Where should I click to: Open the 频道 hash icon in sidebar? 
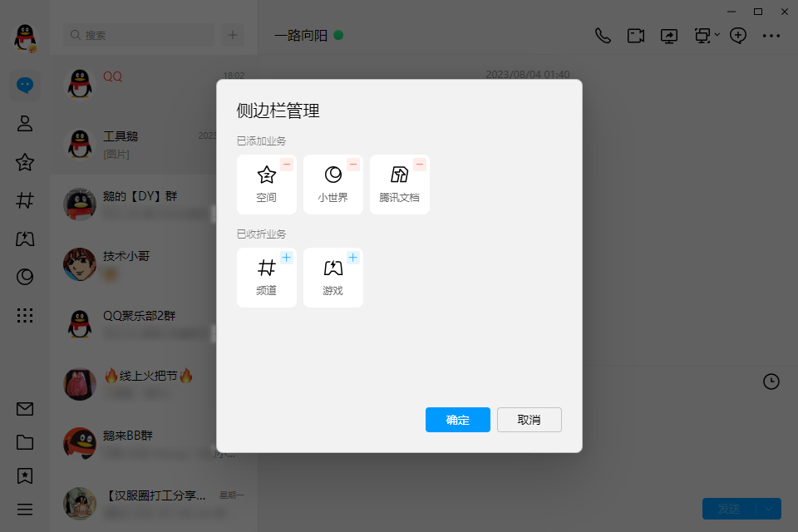pyautogui.click(x=24, y=200)
